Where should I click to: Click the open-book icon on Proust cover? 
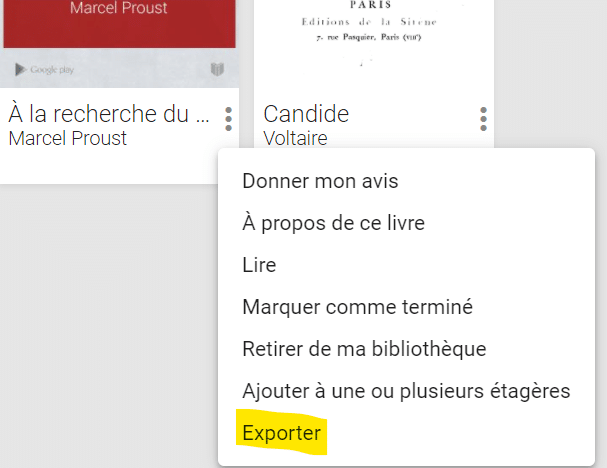(x=217, y=69)
